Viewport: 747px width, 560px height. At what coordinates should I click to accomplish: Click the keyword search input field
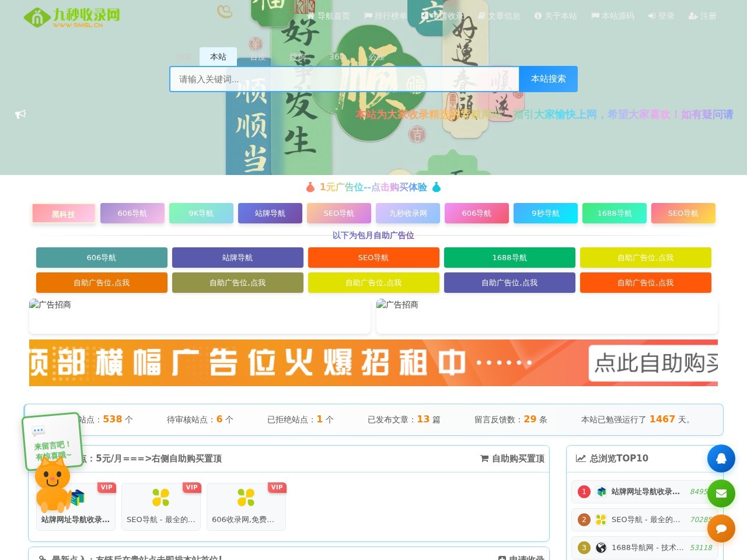point(344,79)
